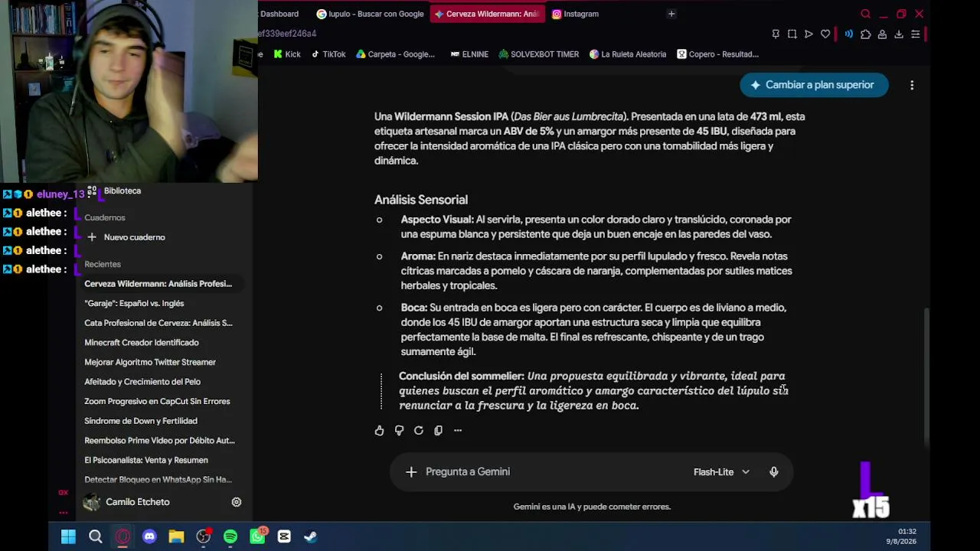Image resolution: width=980 pixels, height=551 pixels.
Task: Open the Opera player arrow icon
Action: click(808, 34)
